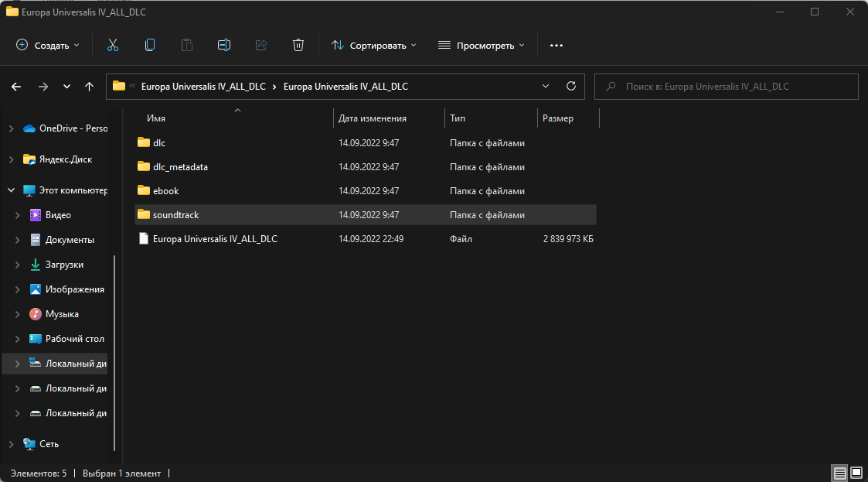This screenshot has width=868, height=482.
Task: Select the dlc folder
Action: pos(366,143)
